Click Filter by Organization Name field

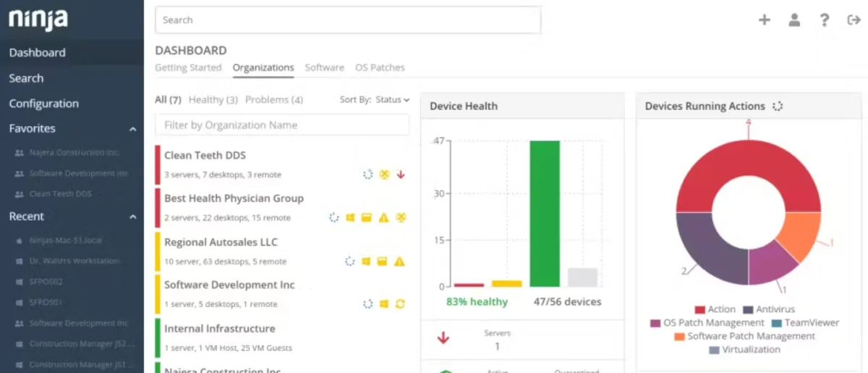pyautogui.click(x=282, y=125)
